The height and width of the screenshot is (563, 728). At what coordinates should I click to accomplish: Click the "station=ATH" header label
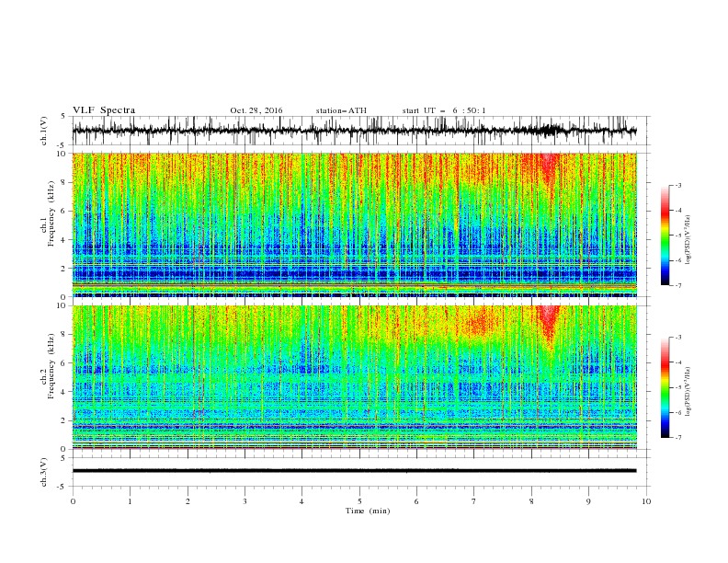pos(341,110)
